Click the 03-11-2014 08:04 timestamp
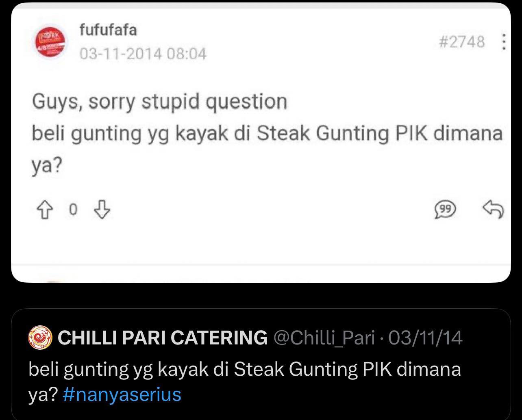522x420 pixels. pos(143,53)
